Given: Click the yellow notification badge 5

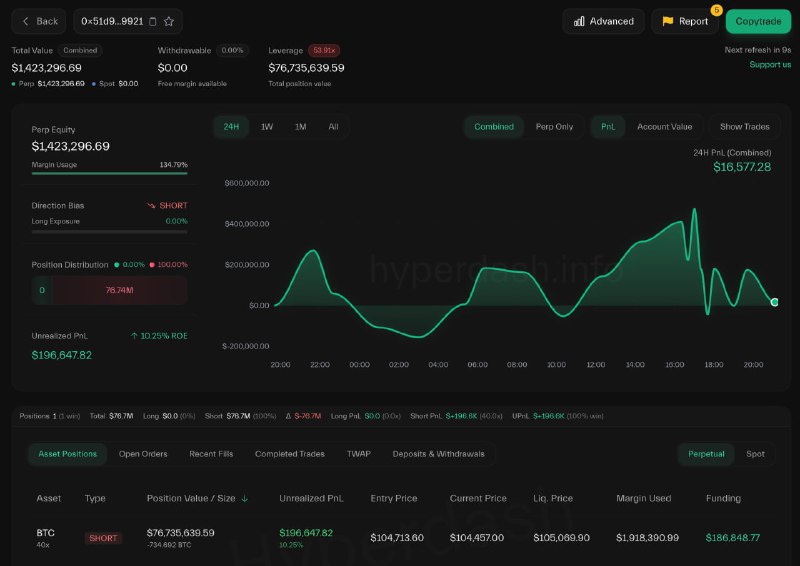Looking at the screenshot, I should point(716,10).
